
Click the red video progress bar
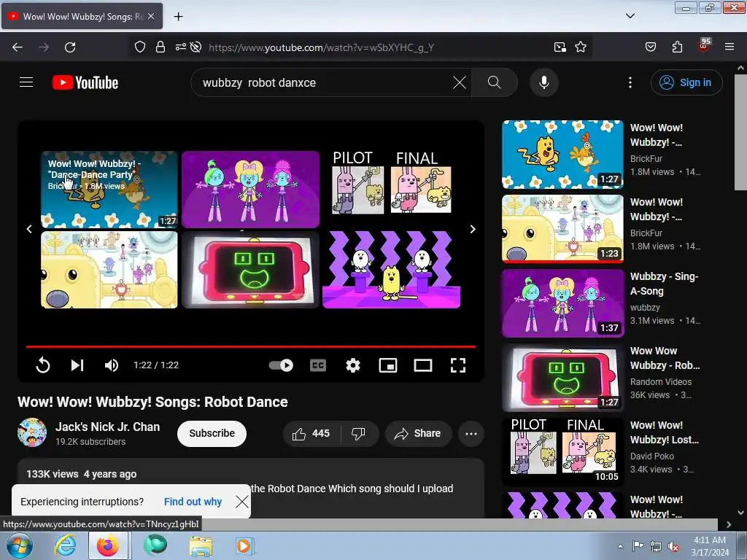[251, 346]
